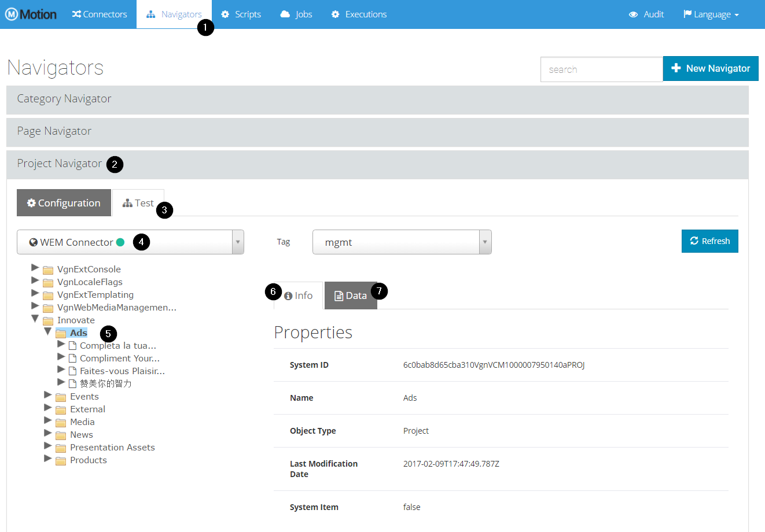Click the Ads folder icon
The image size is (765, 532).
61,334
